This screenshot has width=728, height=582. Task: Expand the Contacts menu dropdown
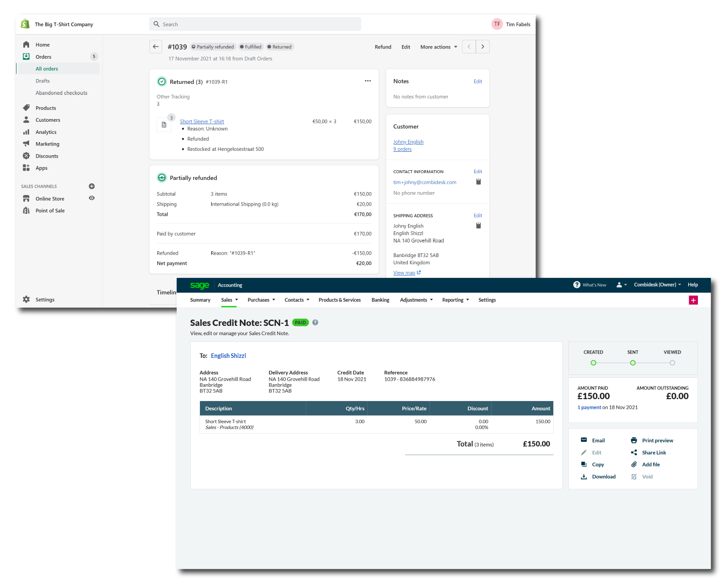coord(297,300)
